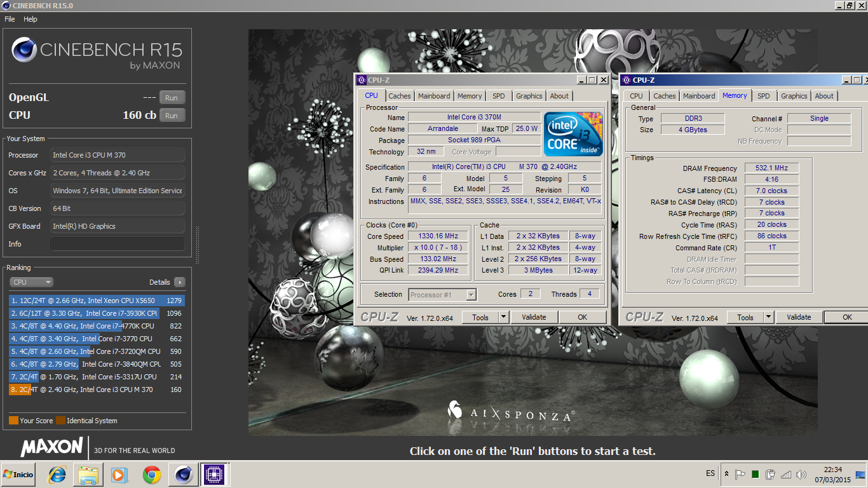Expand ranking Details arrow button
This screenshot has height=488, width=868.
click(x=179, y=282)
